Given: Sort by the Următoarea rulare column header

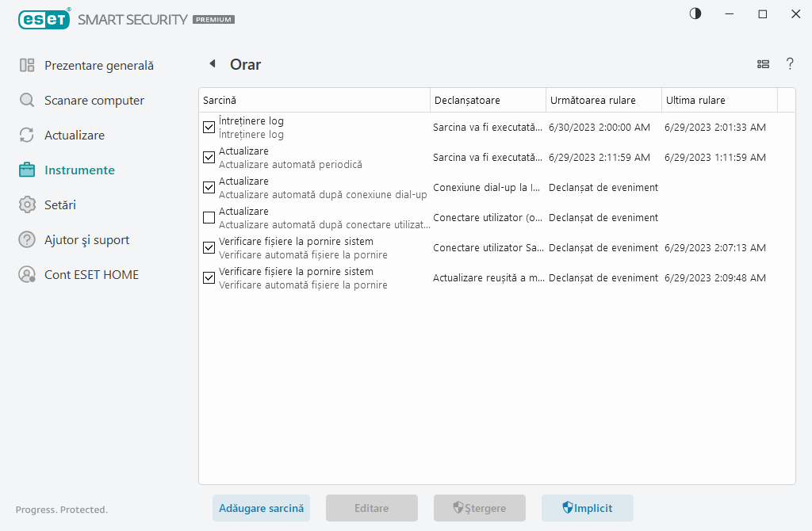Looking at the screenshot, I should 603,100.
